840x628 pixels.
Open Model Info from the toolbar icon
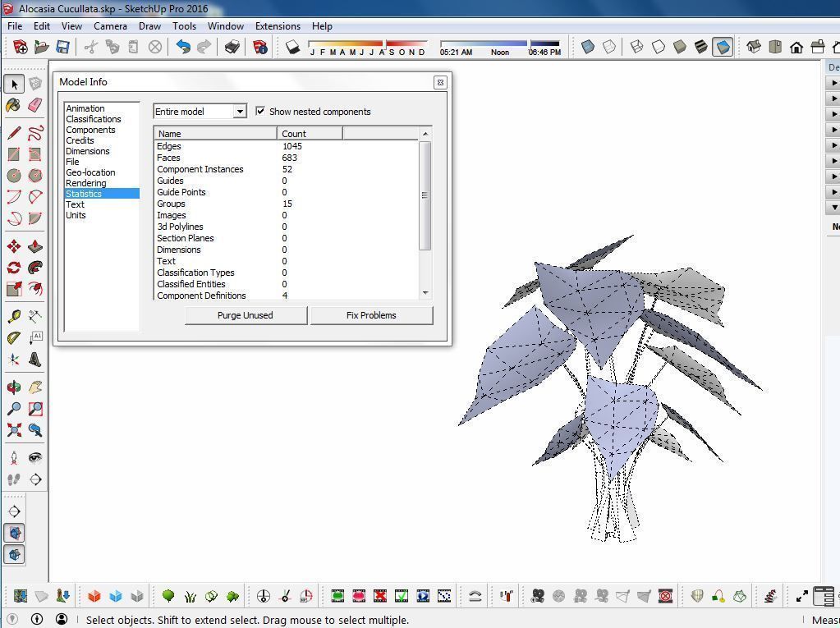click(x=260, y=47)
